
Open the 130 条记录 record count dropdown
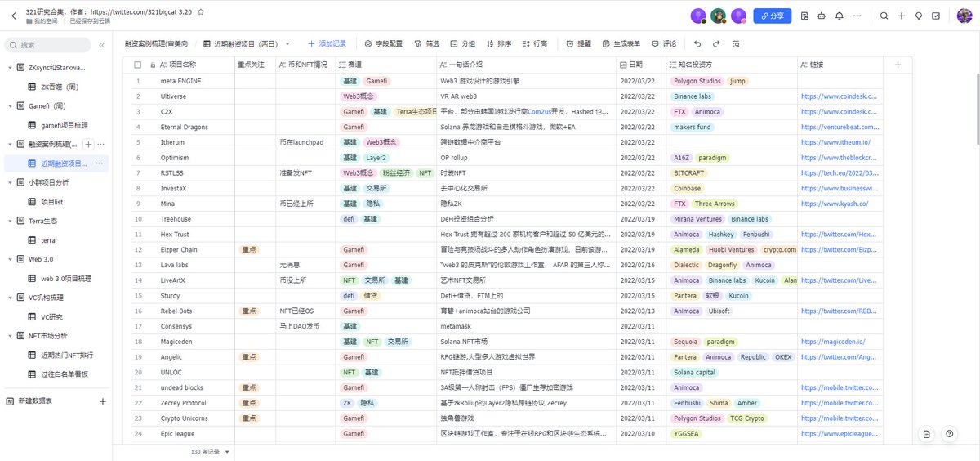tap(211, 451)
